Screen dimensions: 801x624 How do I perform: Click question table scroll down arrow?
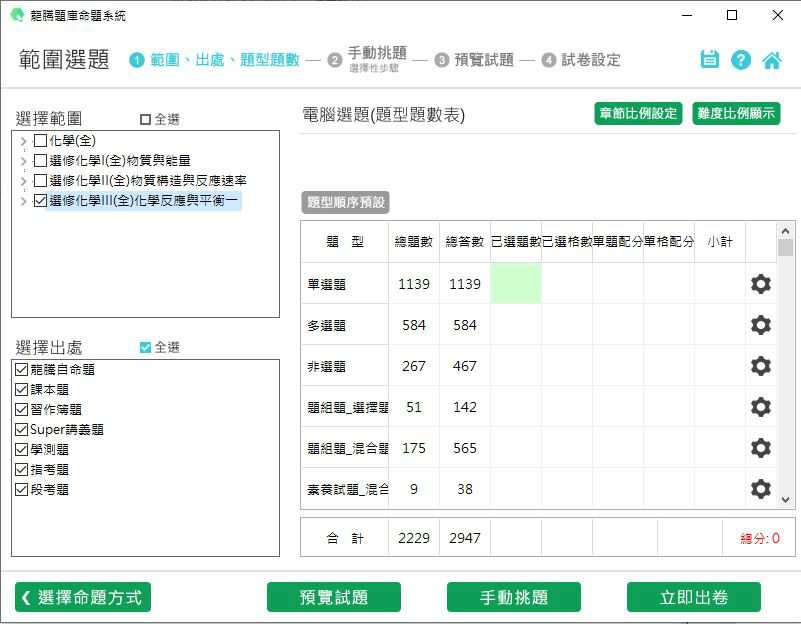tap(785, 500)
